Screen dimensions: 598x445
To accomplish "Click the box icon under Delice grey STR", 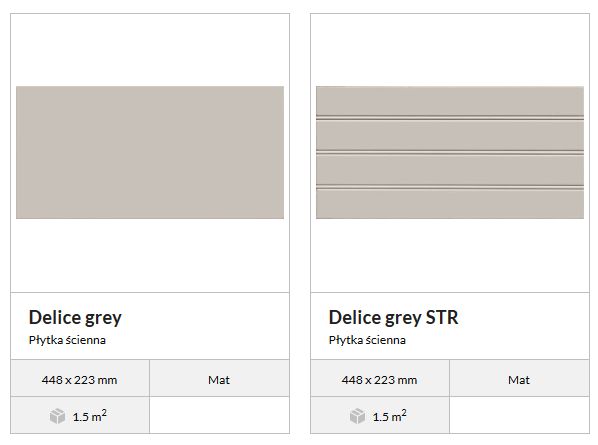I will click(357, 416).
